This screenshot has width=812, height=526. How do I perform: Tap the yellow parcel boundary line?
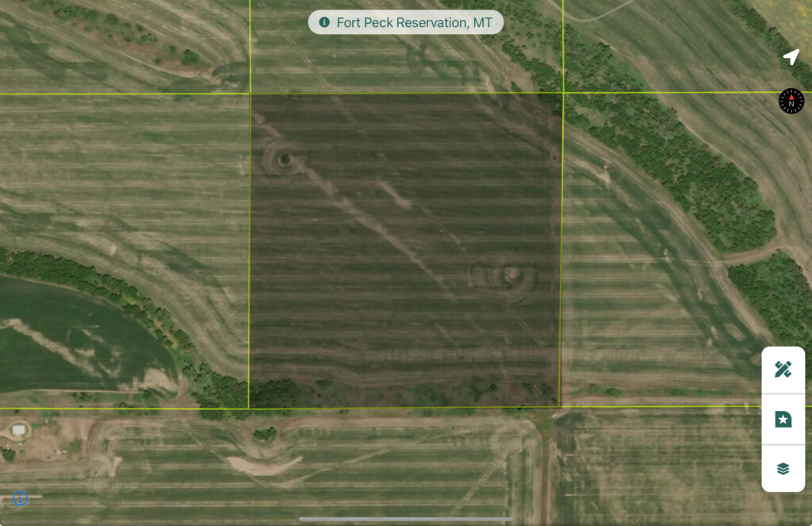pos(250,238)
